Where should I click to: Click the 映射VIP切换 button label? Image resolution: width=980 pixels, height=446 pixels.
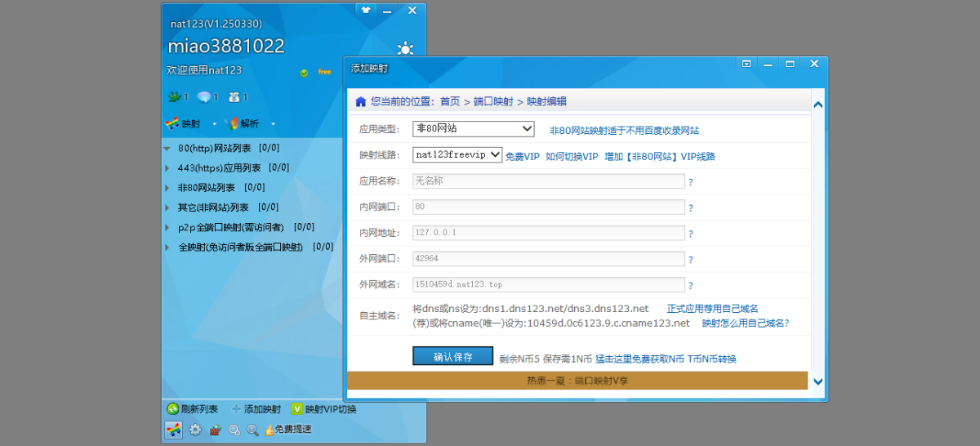pyautogui.click(x=331, y=409)
